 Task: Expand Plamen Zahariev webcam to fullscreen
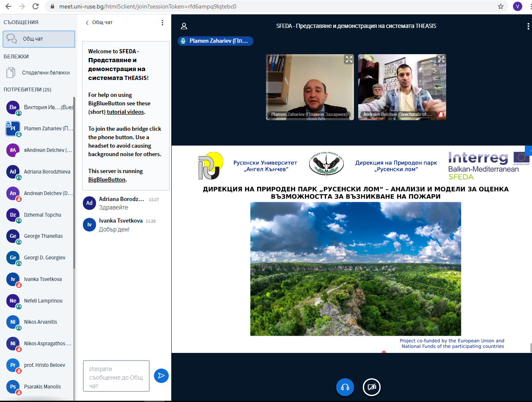pos(348,60)
